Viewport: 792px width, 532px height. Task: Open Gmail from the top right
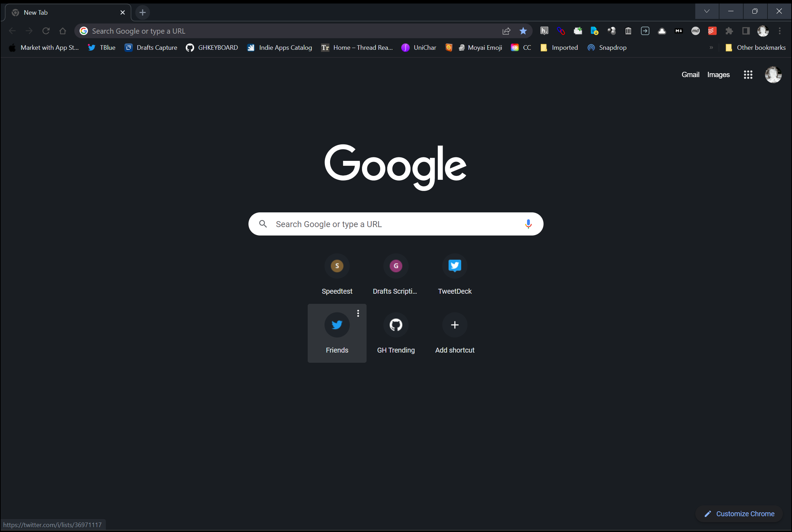click(690, 75)
